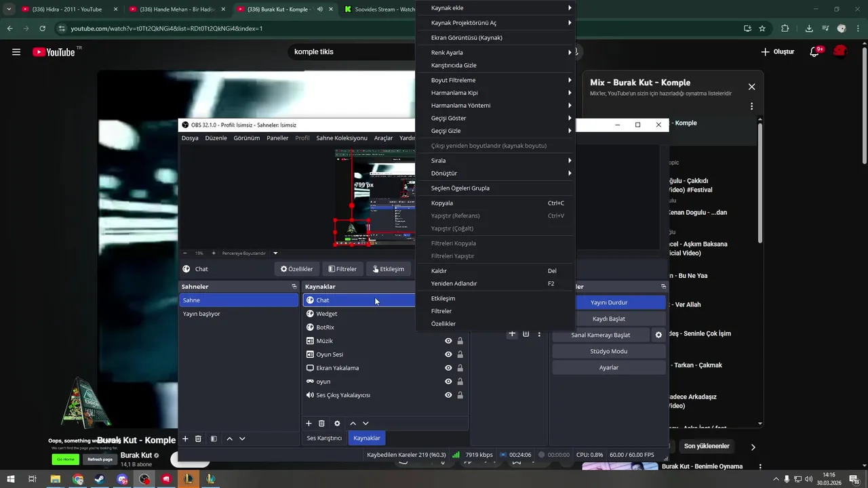Choose Karıştırıcıda Gizle menu entry
This screenshot has width=868, height=488.
pos(495,66)
